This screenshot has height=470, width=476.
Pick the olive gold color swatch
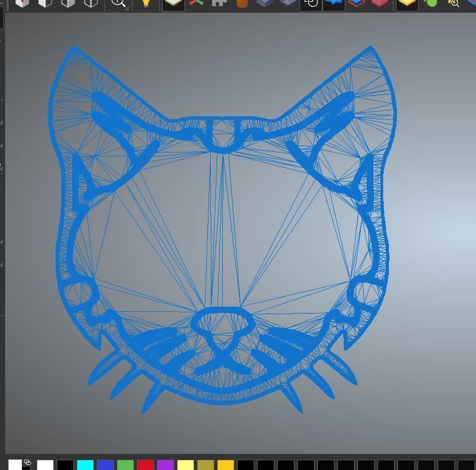tap(206, 465)
